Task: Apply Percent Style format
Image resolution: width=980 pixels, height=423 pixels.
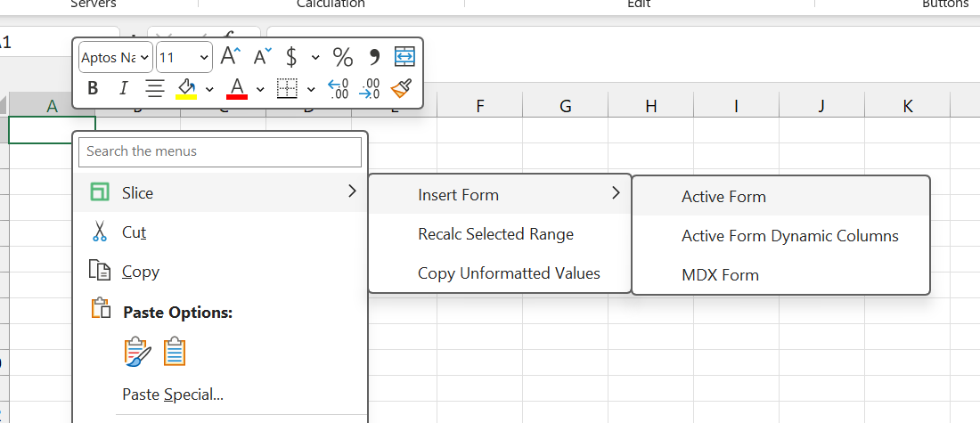Action: 342,57
